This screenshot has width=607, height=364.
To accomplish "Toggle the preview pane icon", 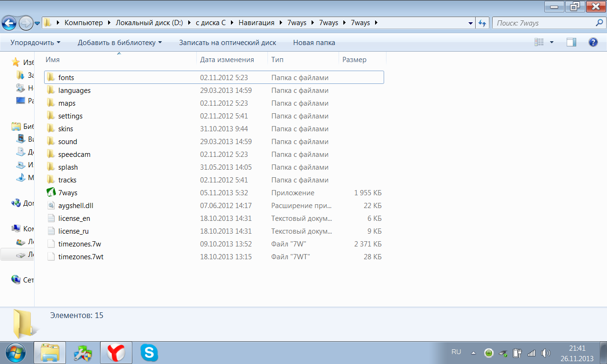I will click(571, 42).
